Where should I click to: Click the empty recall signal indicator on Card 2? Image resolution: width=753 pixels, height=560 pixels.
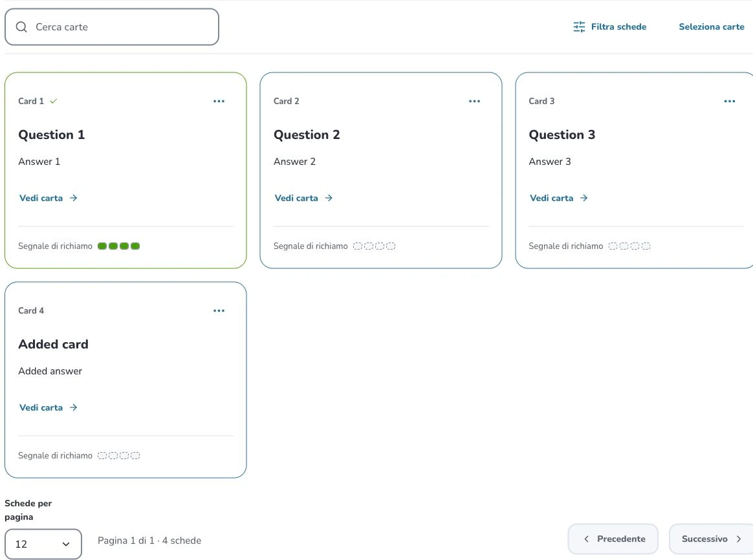[x=374, y=246]
